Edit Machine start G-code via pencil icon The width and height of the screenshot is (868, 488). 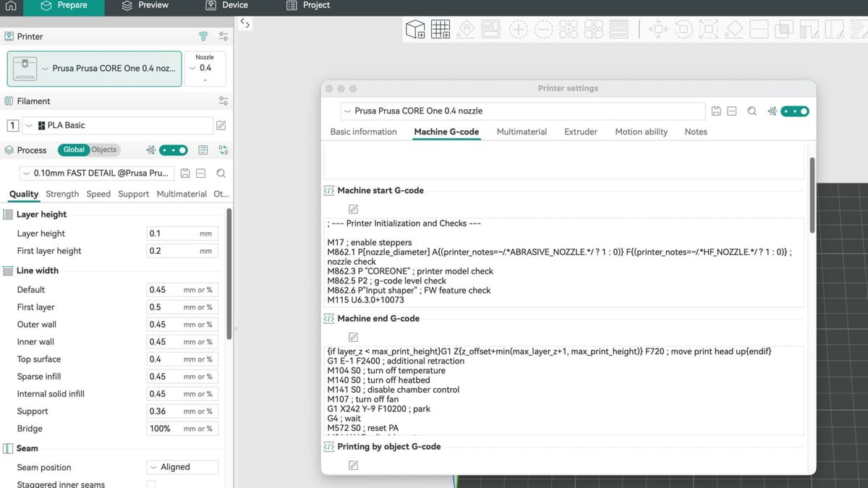click(x=353, y=209)
